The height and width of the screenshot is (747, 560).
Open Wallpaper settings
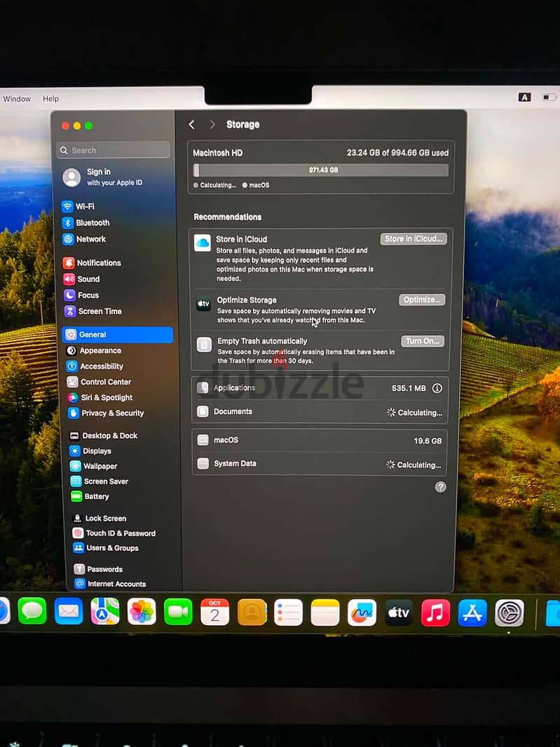[x=94, y=466]
